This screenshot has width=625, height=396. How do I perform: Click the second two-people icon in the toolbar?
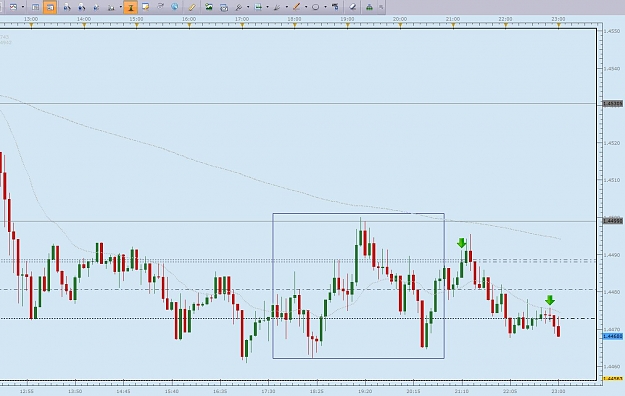(x=81, y=7)
